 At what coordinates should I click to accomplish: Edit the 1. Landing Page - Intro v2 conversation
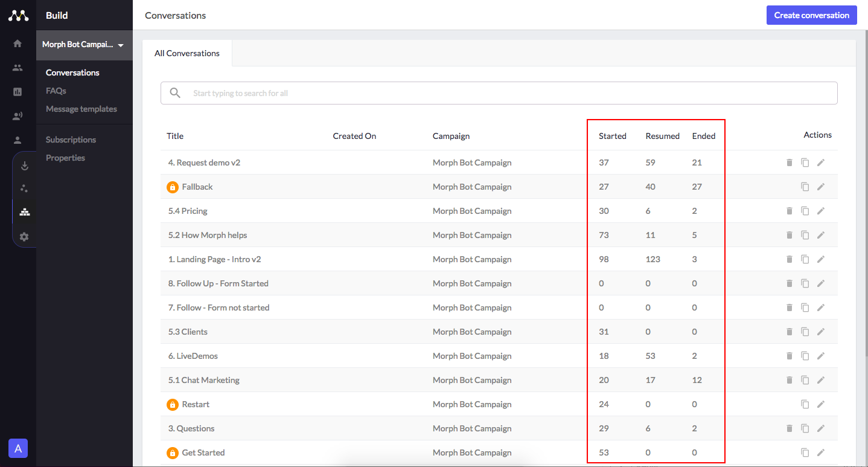click(x=820, y=259)
